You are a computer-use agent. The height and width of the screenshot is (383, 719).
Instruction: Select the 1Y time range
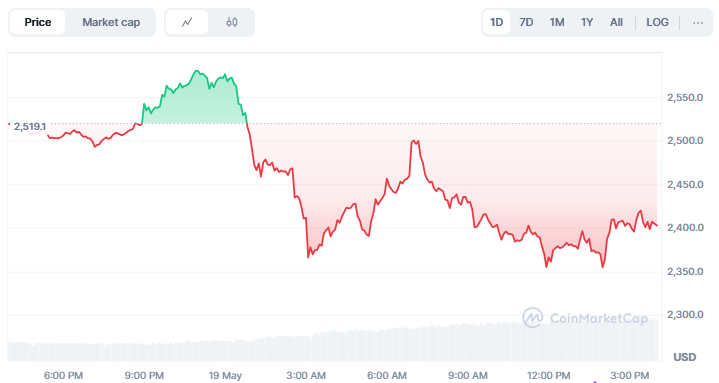click(x=587, y=22)
